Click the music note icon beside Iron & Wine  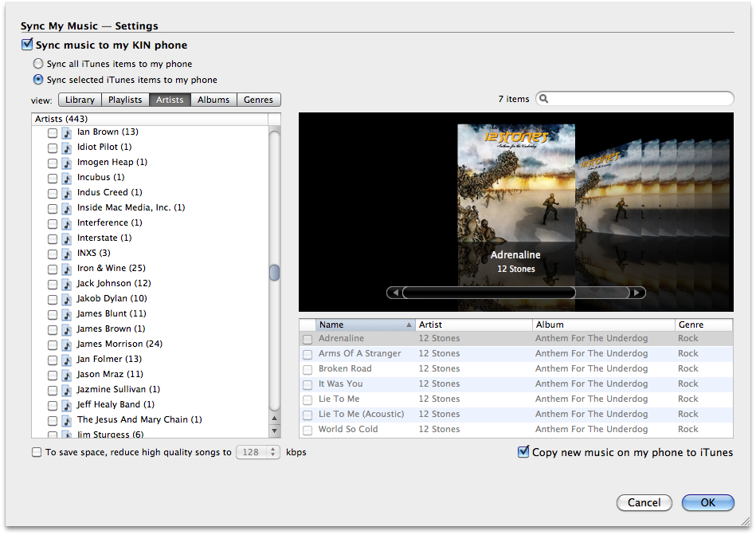pyautogui.click(x=67, y=269)
